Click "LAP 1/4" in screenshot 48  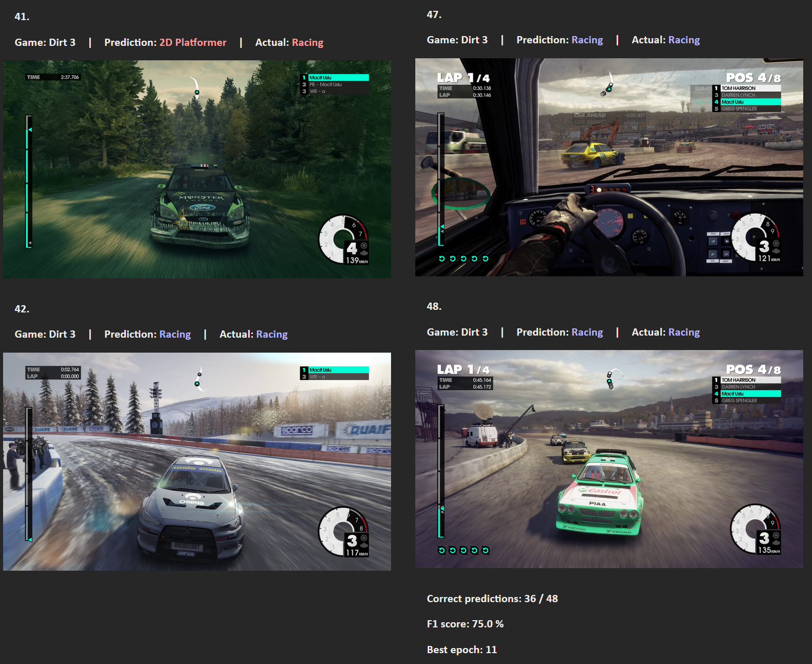point(463,370)
